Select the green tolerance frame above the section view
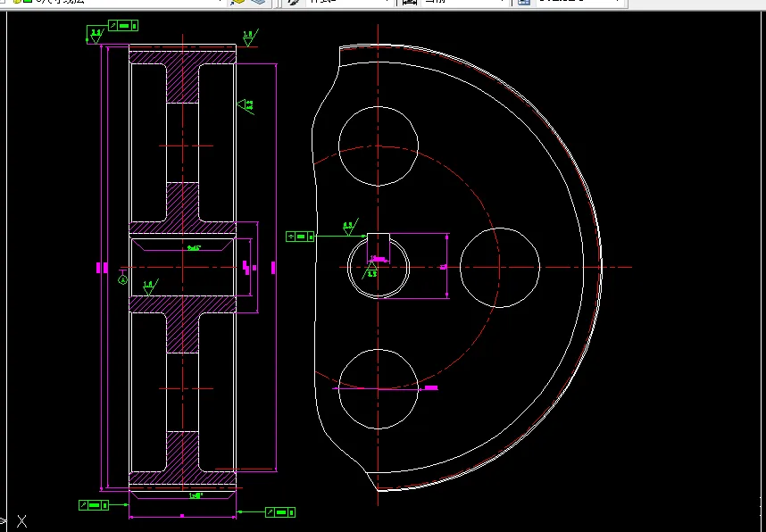Viewport: 766px width, 532px height. coord(123,25)
